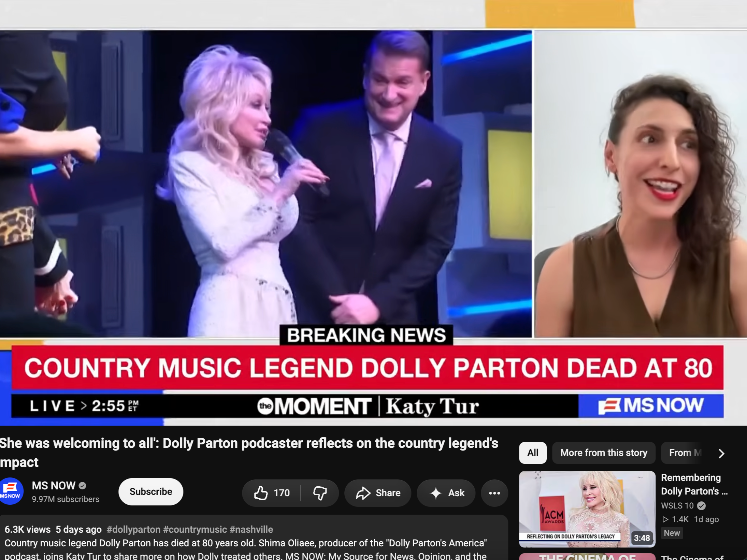Open the WSLS 10 channel
This screenshot has width=747, height=560.
click(x=677, y=505)
